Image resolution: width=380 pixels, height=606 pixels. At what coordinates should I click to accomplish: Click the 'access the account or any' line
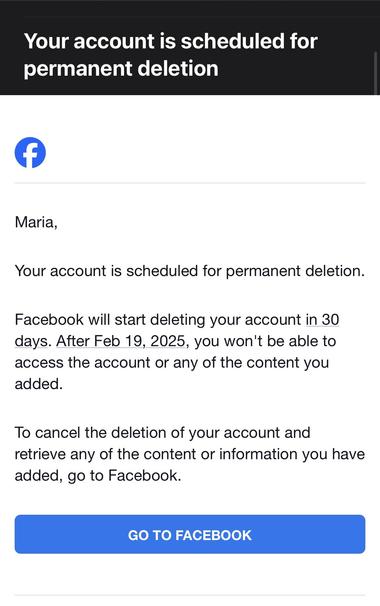106,363
